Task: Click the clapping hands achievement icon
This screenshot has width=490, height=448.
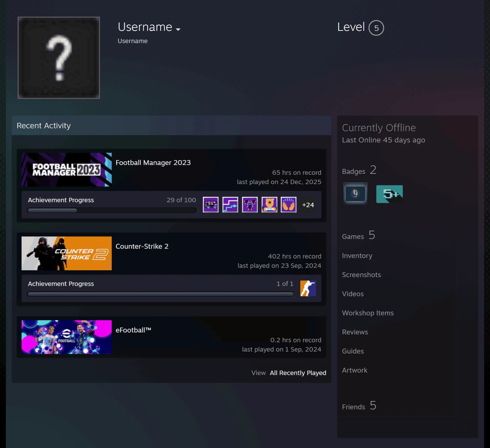Action: tap(289, 204)
